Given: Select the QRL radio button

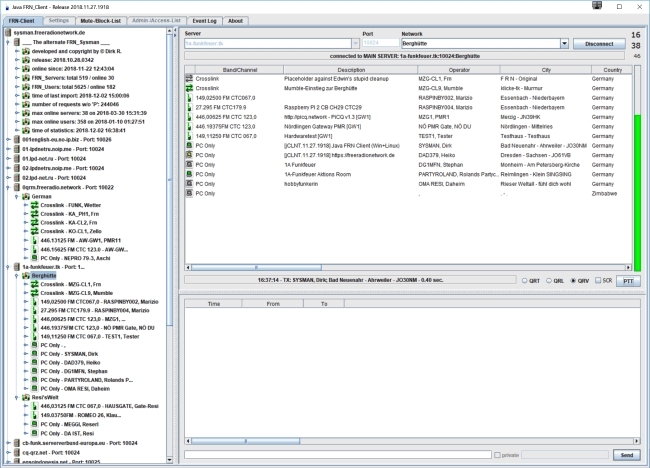Looking at the screenshot, I should pyautogui.click(x=548, y=282).
